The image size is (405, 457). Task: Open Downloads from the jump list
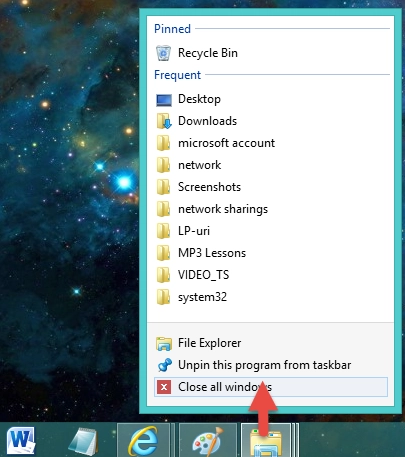271,121
